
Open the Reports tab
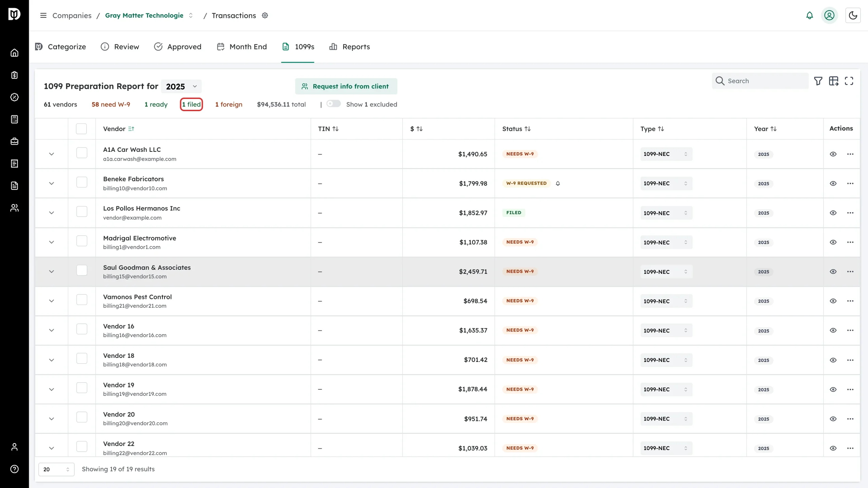point(350,47)
